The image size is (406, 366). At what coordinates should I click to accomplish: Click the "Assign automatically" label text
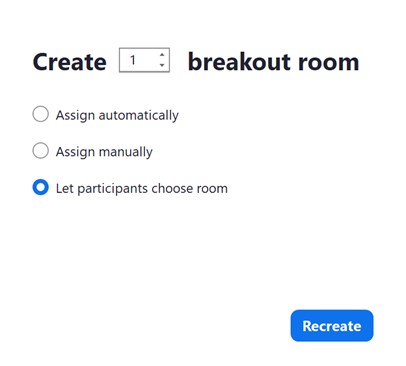(117, 116)
